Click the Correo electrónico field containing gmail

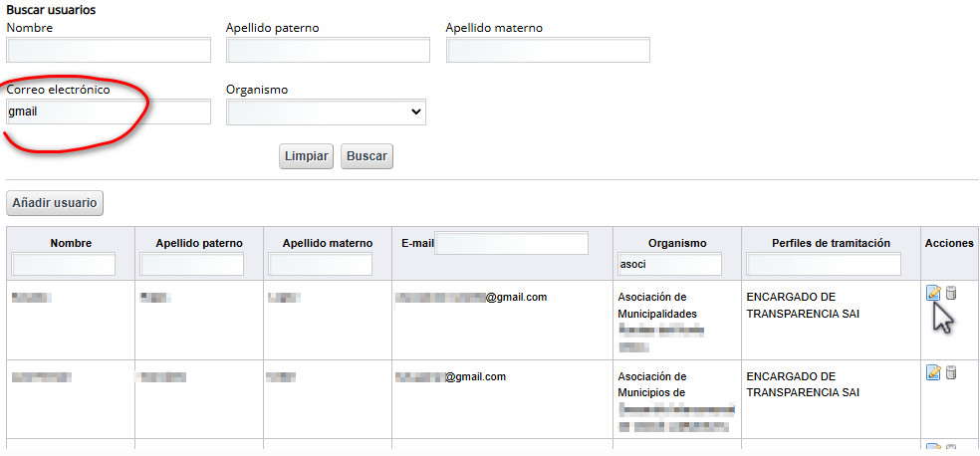pos(109,113)
